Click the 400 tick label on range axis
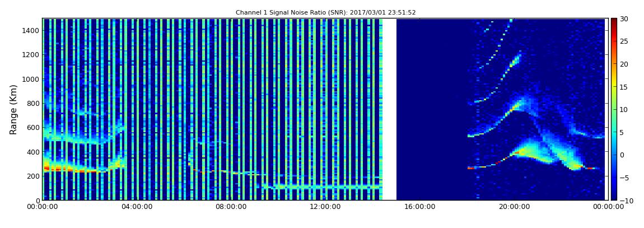Image resolution: width=644 pixels, height=228 pixels. click(33, 152)
